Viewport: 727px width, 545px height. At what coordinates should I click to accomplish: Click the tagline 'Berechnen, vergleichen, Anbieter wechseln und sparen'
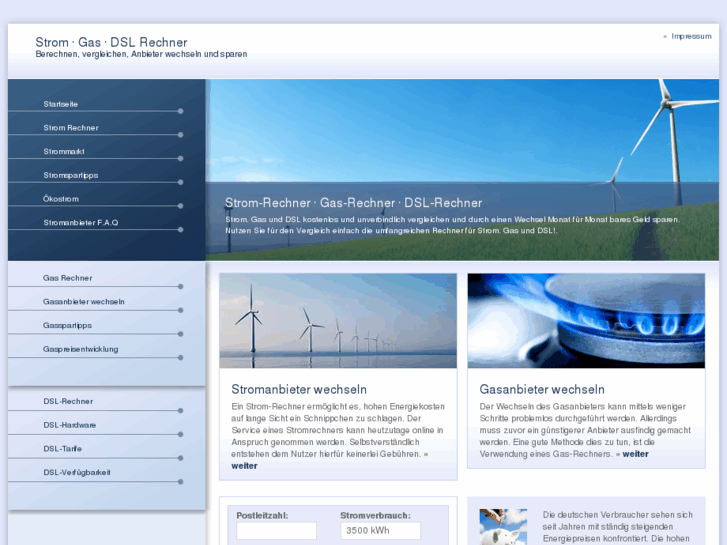(141, 54)
